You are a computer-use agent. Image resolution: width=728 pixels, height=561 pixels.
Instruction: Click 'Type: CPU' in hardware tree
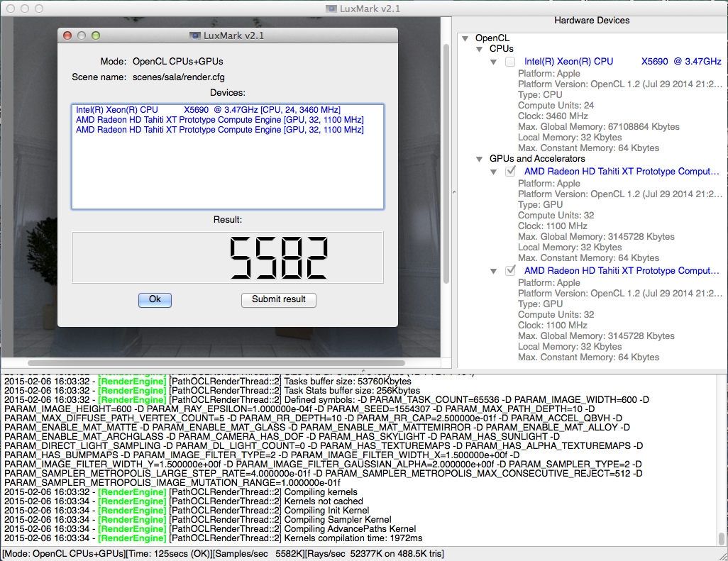tap(540, 94)
